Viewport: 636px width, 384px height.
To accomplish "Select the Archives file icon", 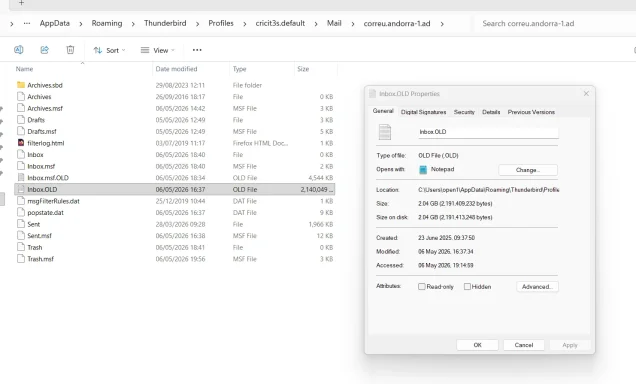I will [x=21, y=97].
